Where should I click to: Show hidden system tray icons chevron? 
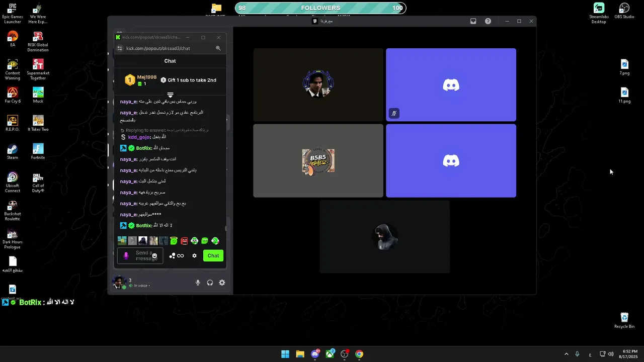pos(566,354)
